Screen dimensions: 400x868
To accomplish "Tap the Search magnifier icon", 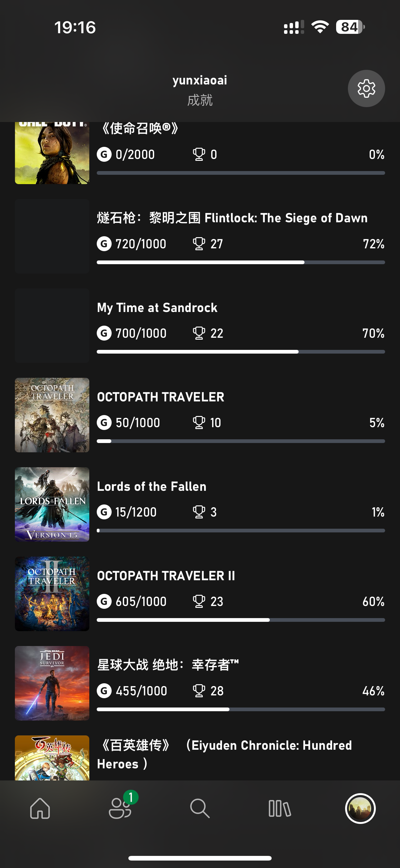I will 200,808.
